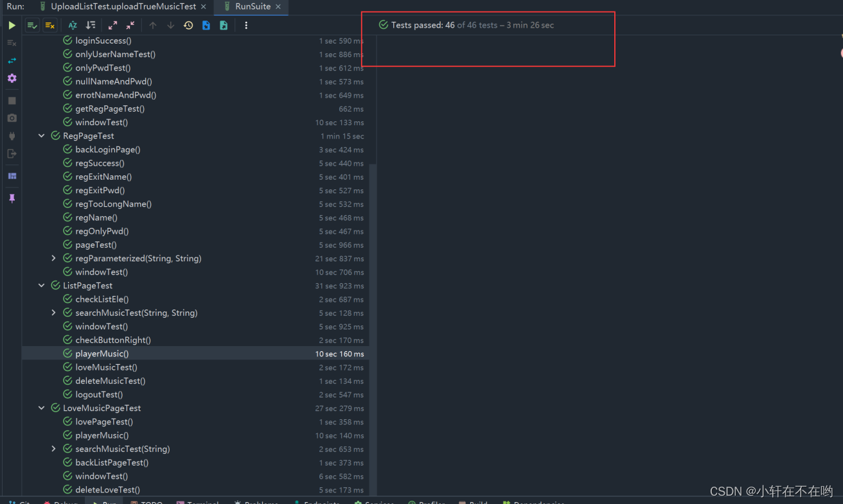
Task: Expand searchMusicTest(String, String)
Action: click(54, 313)
